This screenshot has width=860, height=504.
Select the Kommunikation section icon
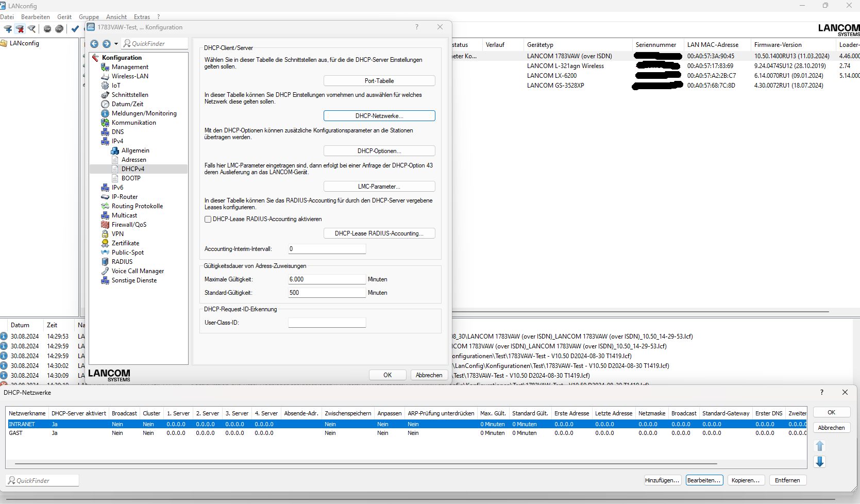click(105, 123)
